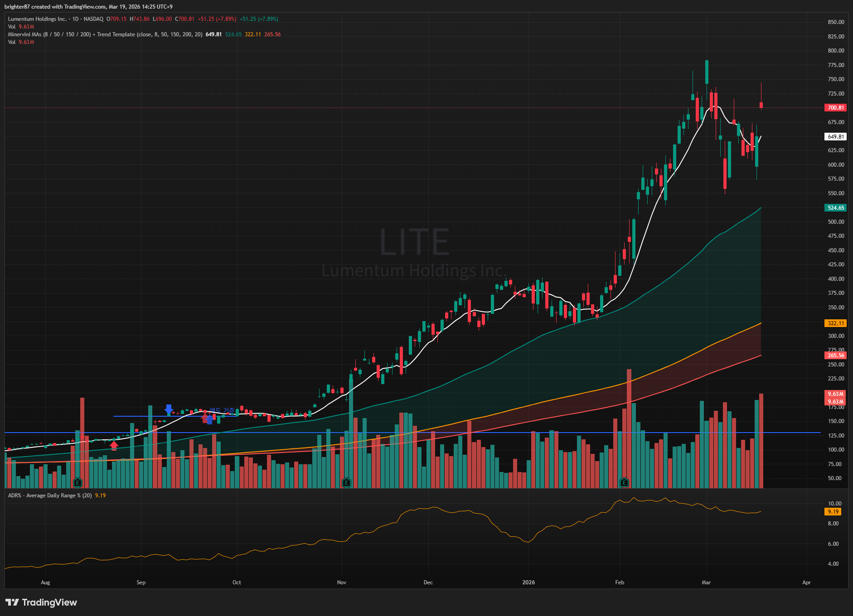853x616 pixels.
Task: Click the orange 322.11 price axis label
Action: (x=835, y=323)
